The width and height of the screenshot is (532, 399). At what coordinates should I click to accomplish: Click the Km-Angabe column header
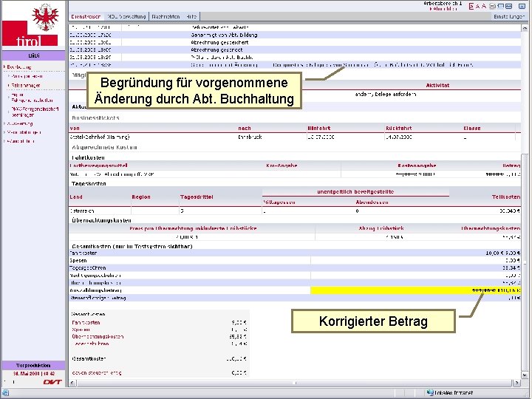pyautogui.click(x=282, y=166)
